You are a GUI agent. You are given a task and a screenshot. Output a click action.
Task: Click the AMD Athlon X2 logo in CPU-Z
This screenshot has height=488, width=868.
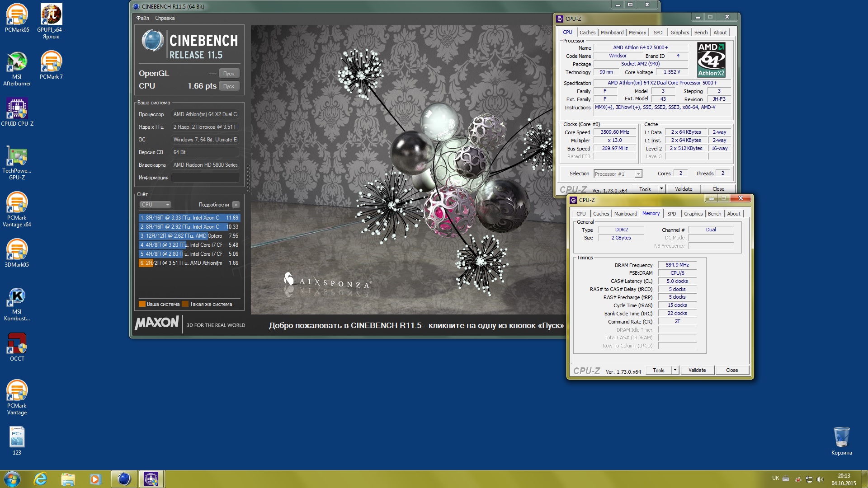tap(711, 60)
